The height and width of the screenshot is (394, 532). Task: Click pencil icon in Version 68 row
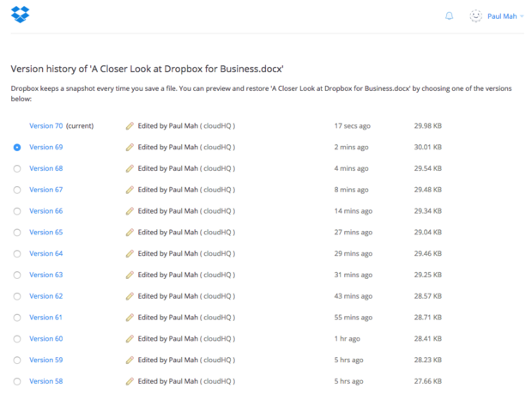point(130,168)
